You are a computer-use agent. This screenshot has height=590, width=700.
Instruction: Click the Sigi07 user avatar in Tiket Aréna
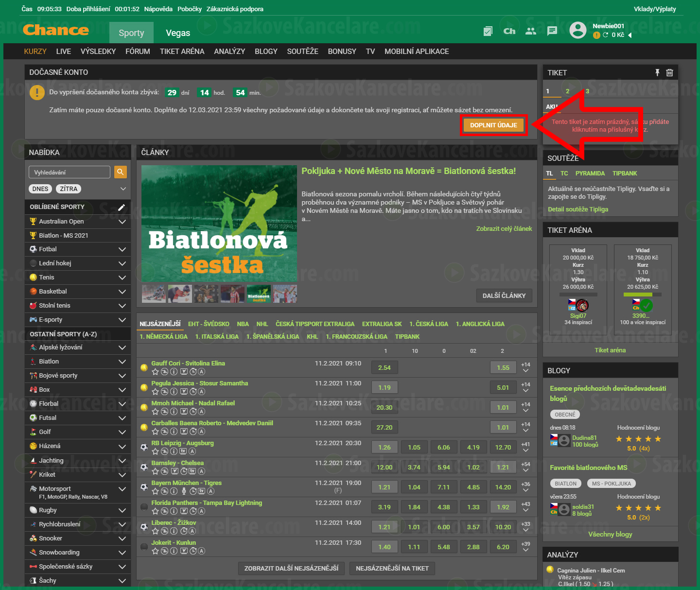click(x=582, y=305)
